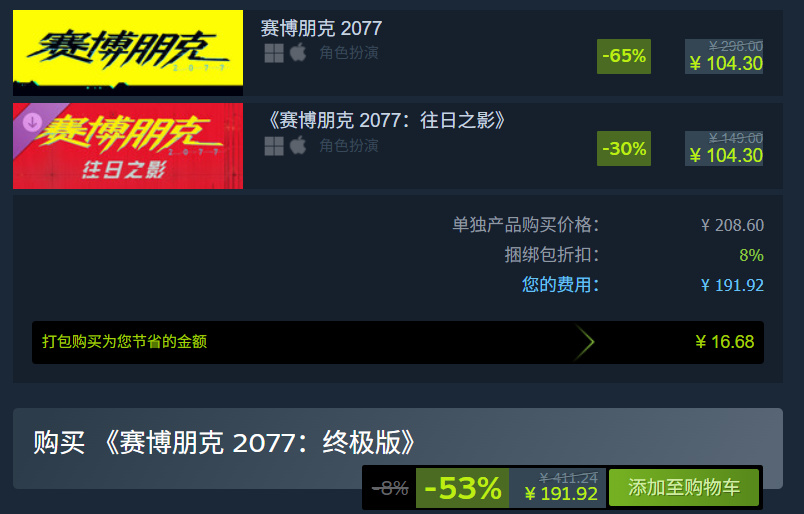Click Windows icon under 赛博朋克 2077

pos(274,53)
